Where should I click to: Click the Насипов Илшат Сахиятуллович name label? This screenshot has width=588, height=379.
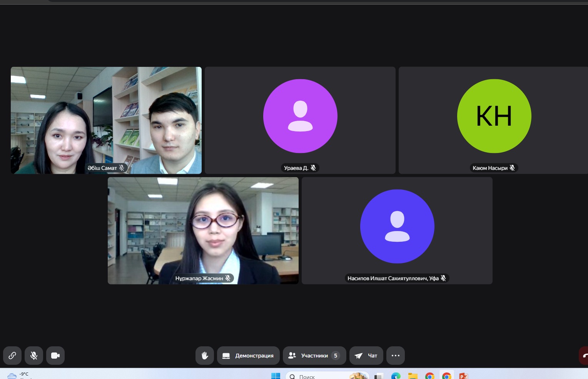coord(393,278)
